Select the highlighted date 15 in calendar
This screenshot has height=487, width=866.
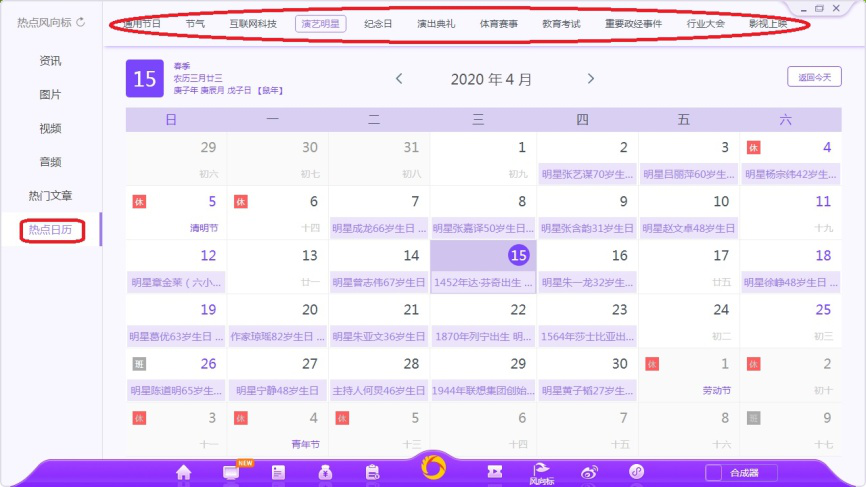click(x=518, y=255)
